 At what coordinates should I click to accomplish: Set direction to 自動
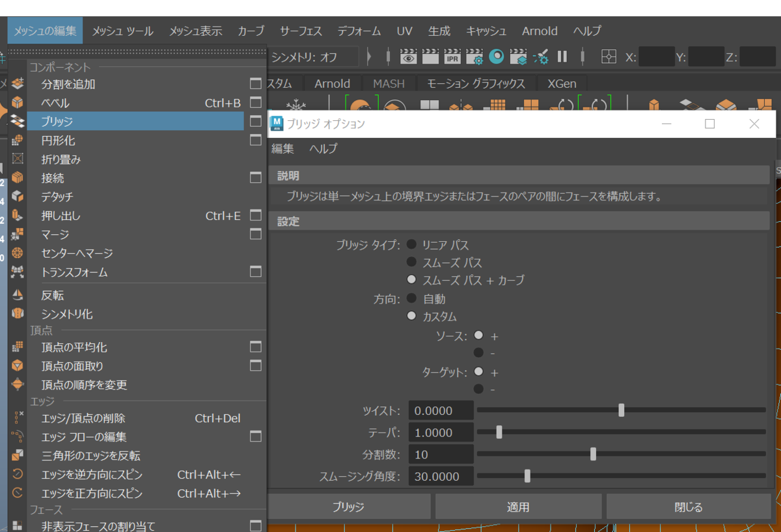coord(411,299)
